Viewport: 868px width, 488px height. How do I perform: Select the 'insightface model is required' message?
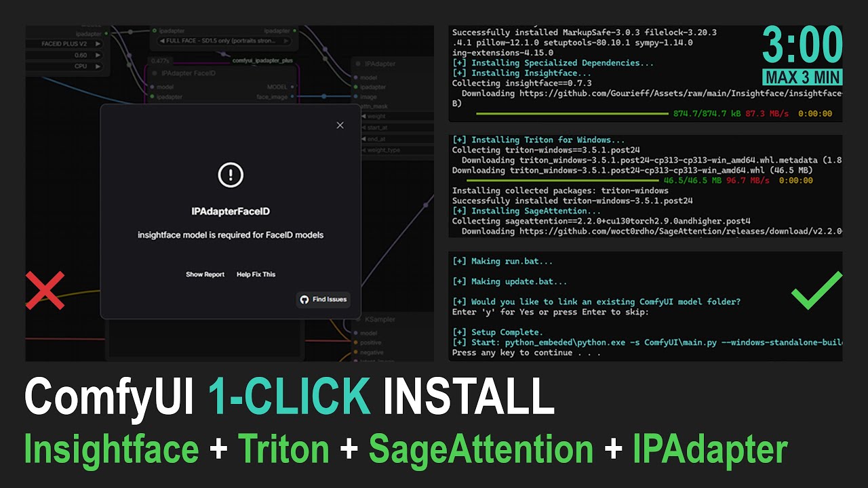[231, 235]
